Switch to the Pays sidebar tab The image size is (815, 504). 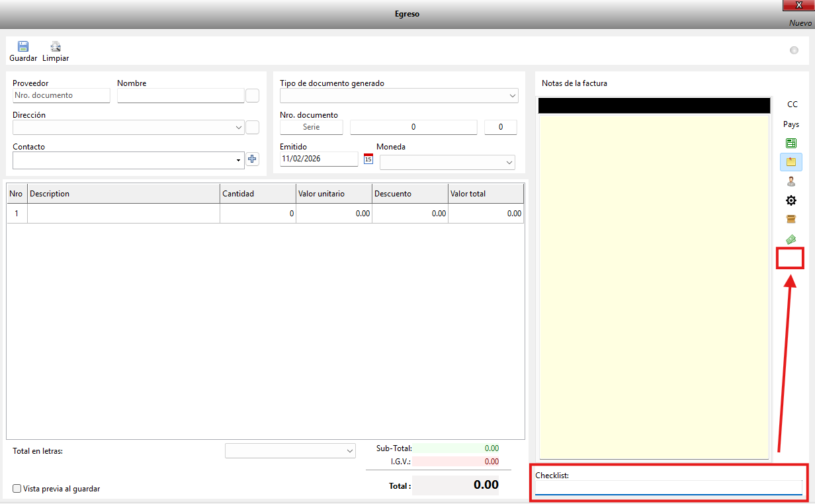pyautogui.click(x=791, y=124)
